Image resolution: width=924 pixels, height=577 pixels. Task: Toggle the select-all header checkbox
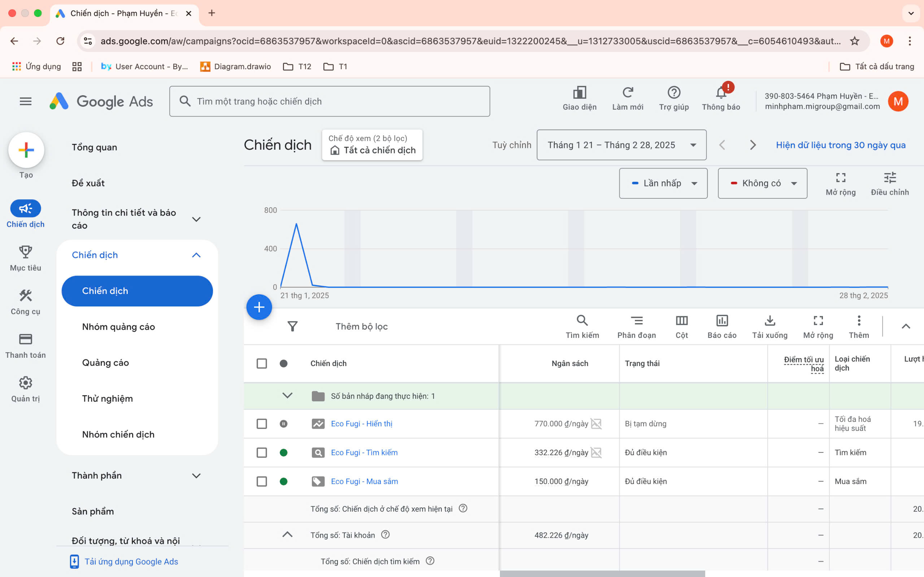point(262,363)
